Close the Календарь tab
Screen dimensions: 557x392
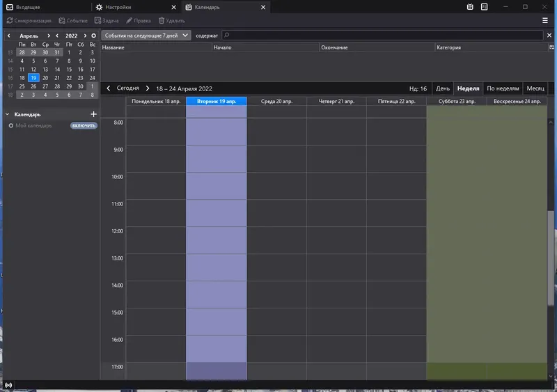[x=263, y=7]
